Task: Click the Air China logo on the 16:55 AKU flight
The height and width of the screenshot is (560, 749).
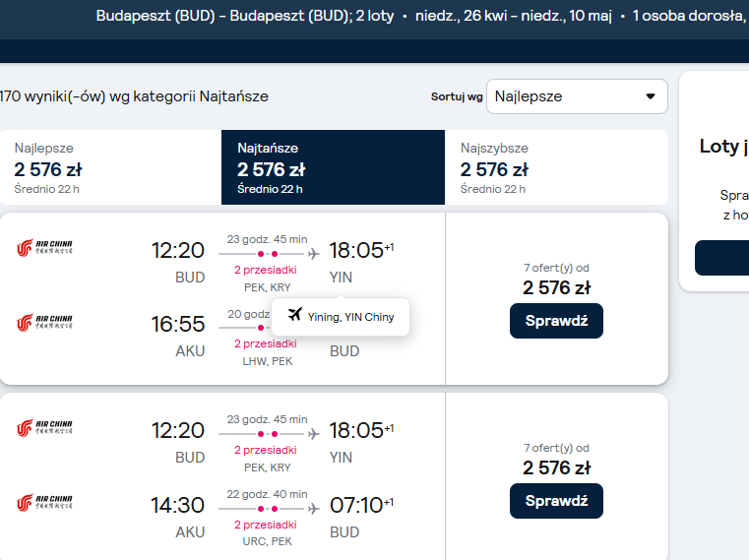Action: point(44,323)
